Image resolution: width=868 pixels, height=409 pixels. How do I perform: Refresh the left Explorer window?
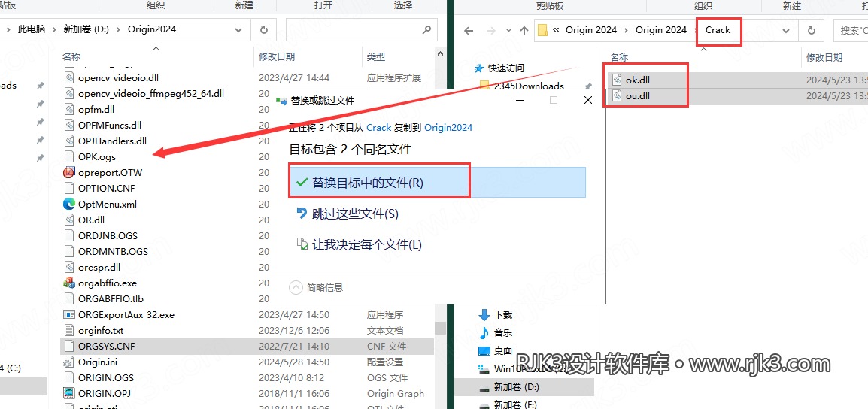(264, 29)
